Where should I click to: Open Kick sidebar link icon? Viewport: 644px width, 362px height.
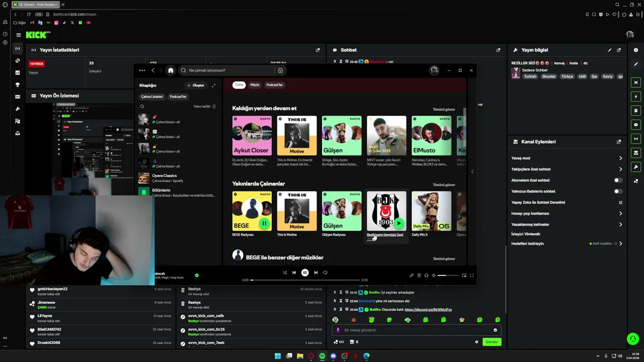coord(18,61)
